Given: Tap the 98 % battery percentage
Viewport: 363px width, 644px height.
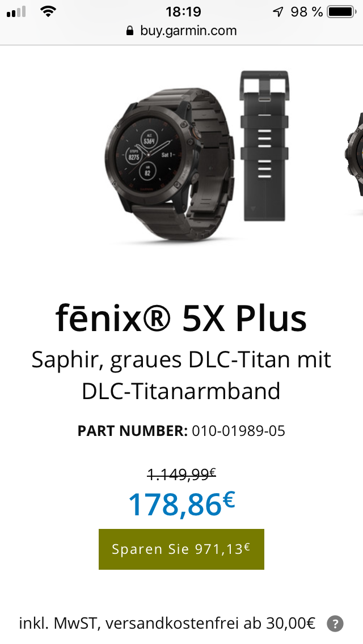Looking at the screenshot, I should pyautogui.click(x=307, y=12).
